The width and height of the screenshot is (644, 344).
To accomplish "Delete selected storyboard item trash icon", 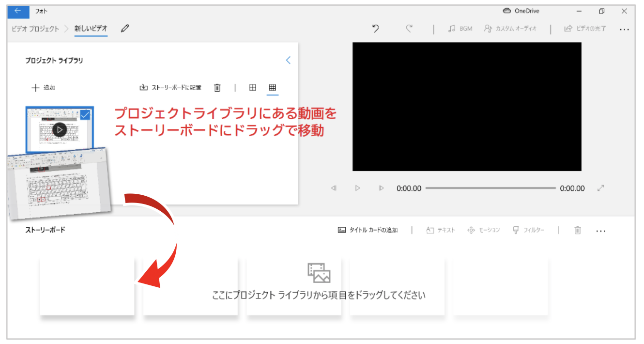I will pyautogui.click(x=578, y=230).
